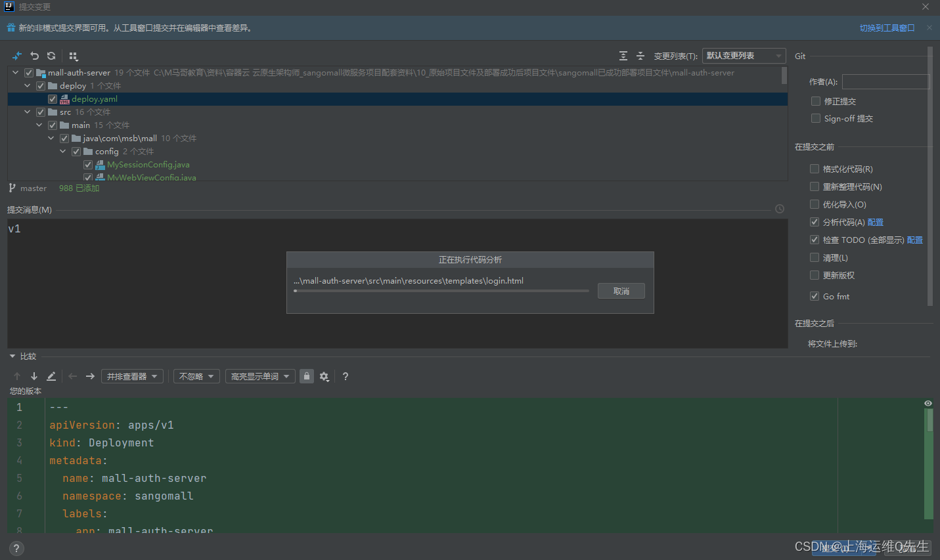Click the file tree vertical scrollbar
940x560 pixels.
784,75
